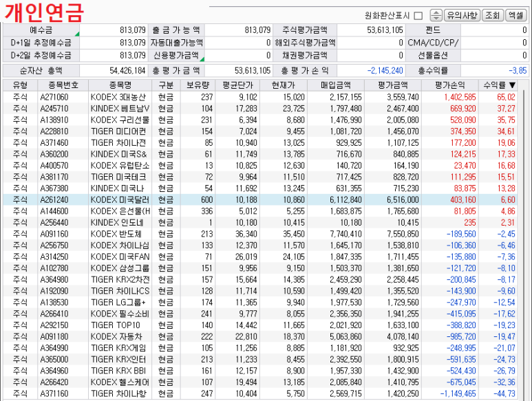
Task: Sort by the 종목번호 column header
Action: coord(63,85)
